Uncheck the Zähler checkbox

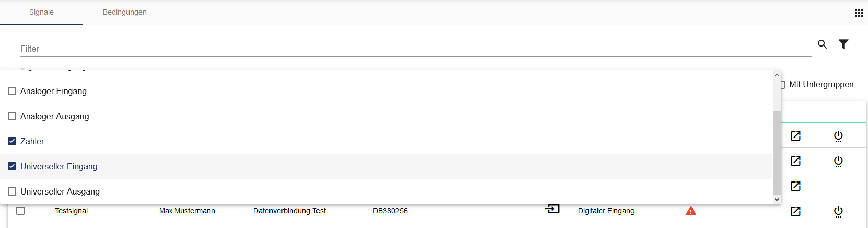tap(12, 141)
